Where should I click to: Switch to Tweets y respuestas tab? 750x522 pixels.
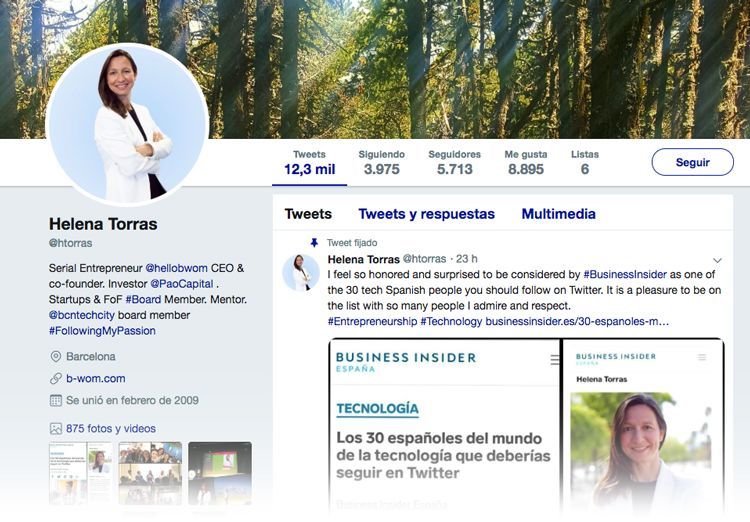point(427,214)
